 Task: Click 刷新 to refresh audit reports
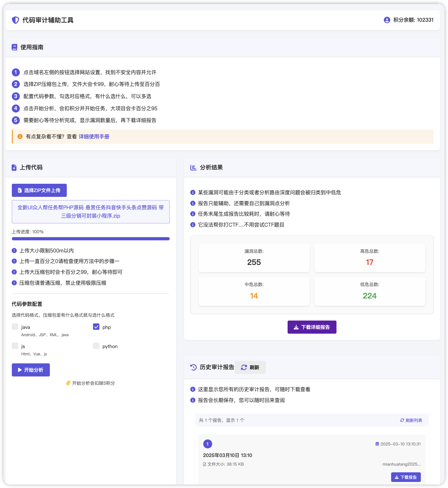pyautogui.click(x=250, y=367)
